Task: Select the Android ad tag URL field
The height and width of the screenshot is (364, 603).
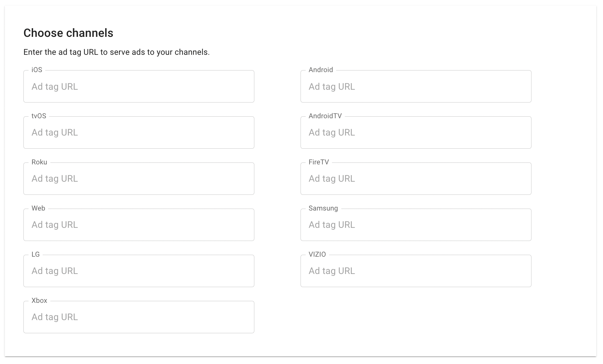Action: pos(416,87)
